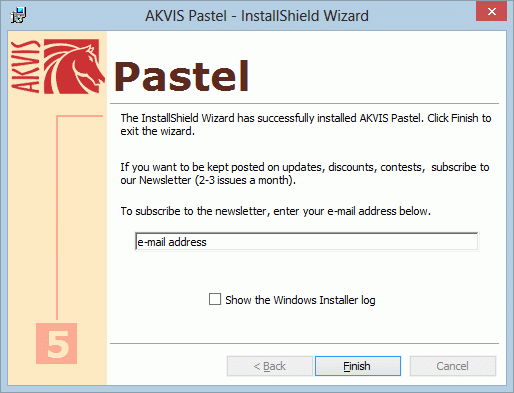Focus the e-mail address input field
Screen dimensions: 514x393
pyautogui.click(x=306, y=242)
